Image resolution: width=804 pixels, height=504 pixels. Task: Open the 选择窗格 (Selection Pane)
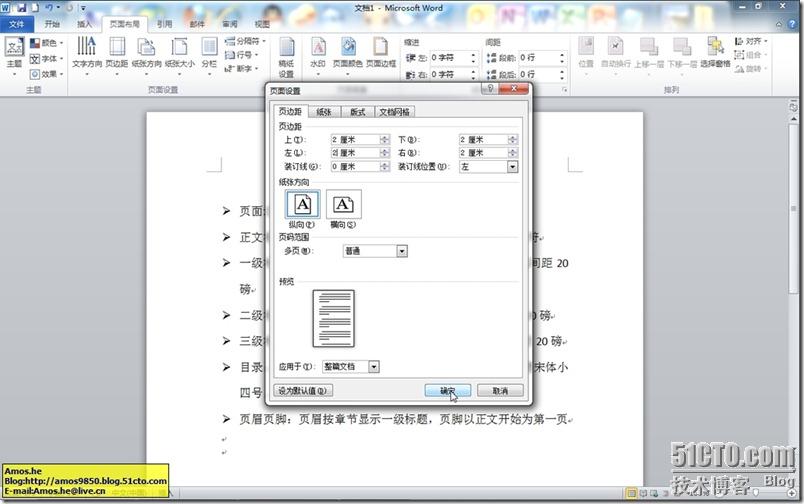tap(715, 53)
